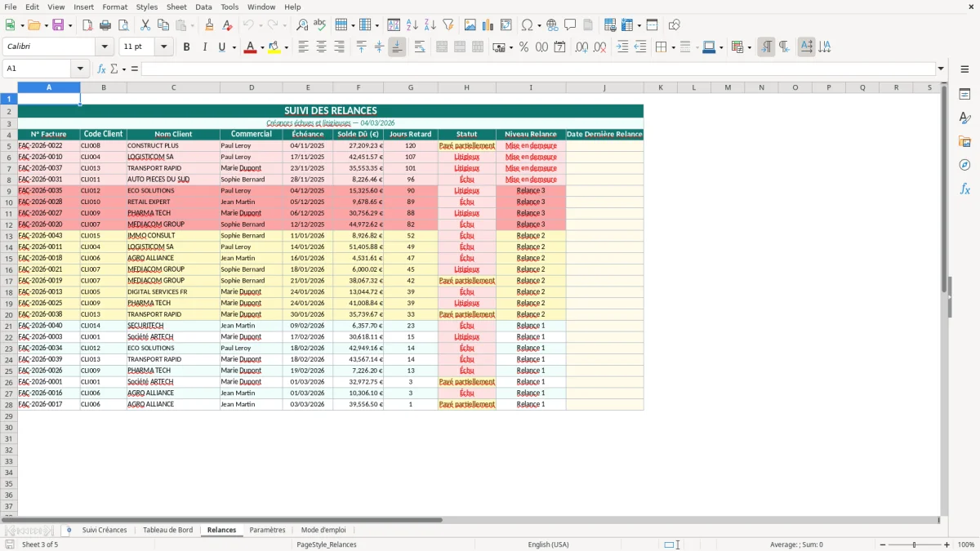The image size is (980, 551).
Task: Click the Copy icon
Action: click(163, 25)
